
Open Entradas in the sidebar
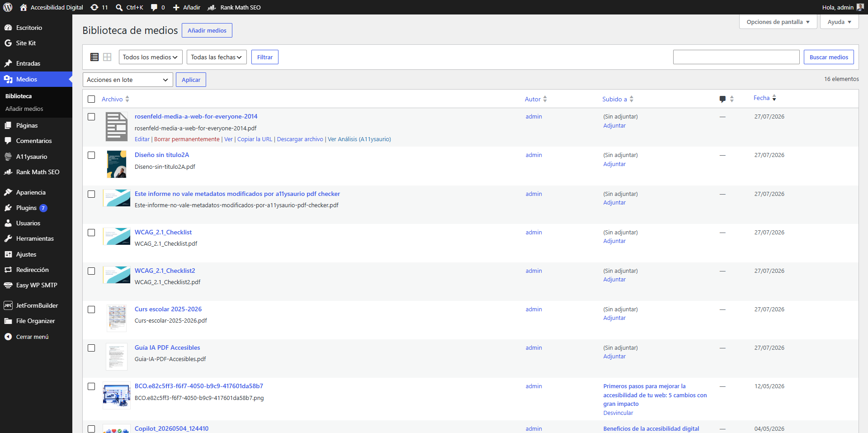(36, 63)
